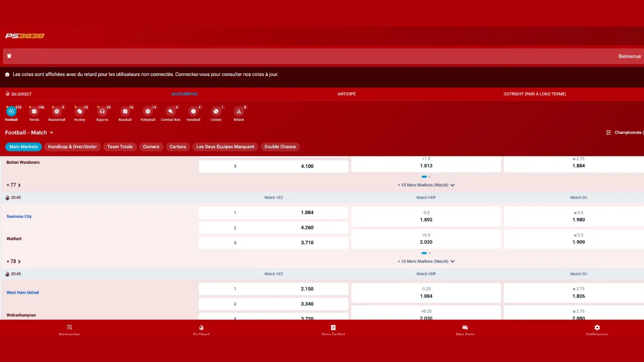Bet on Bolton draw at 4.100
This screenshot has height=362, width=644.
point(273,166)
